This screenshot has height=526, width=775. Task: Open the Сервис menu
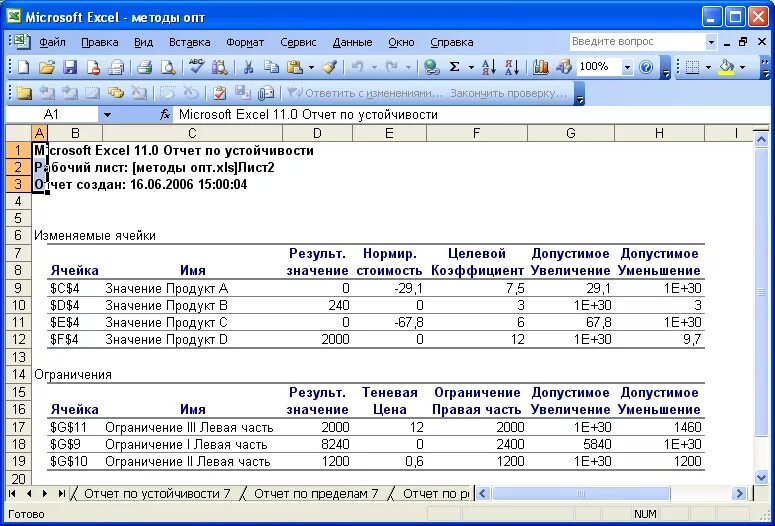[x=298, y=42]
